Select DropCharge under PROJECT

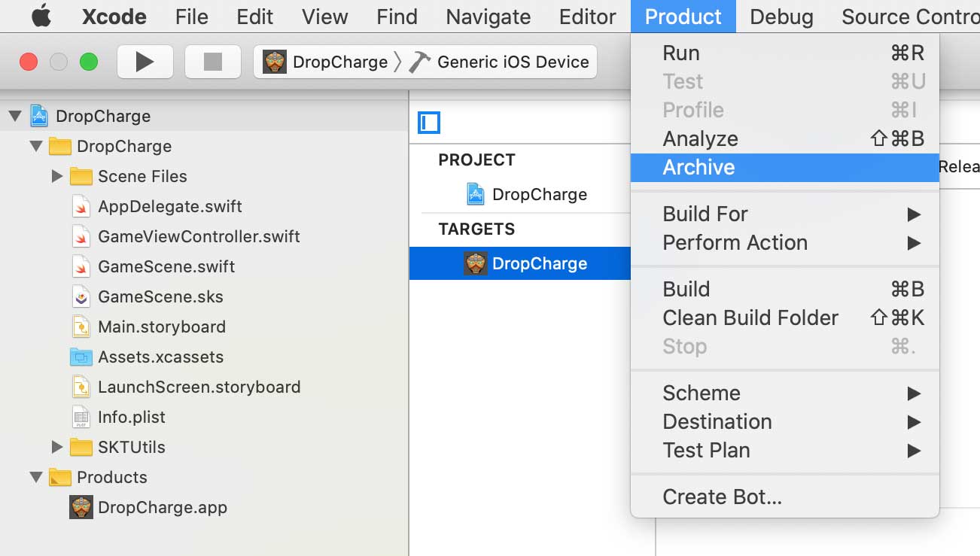click(x=539, y=194)
